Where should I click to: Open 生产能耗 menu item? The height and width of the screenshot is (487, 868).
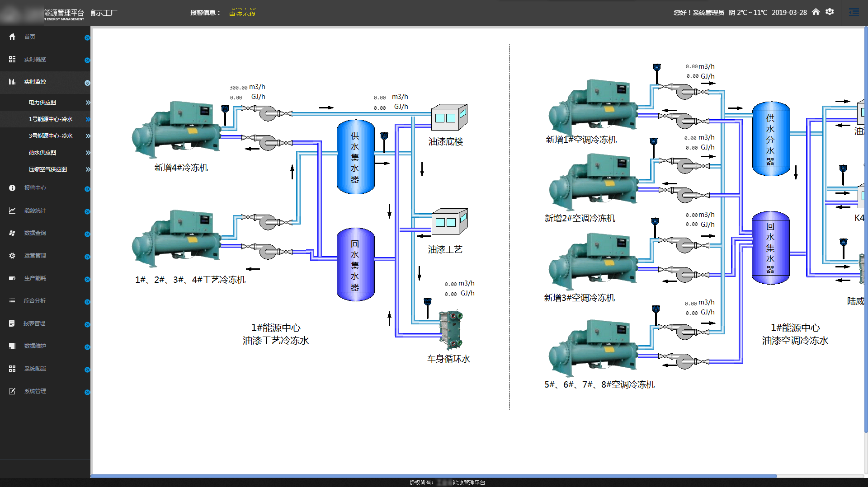pyautogui.click(x=45, y=278)
